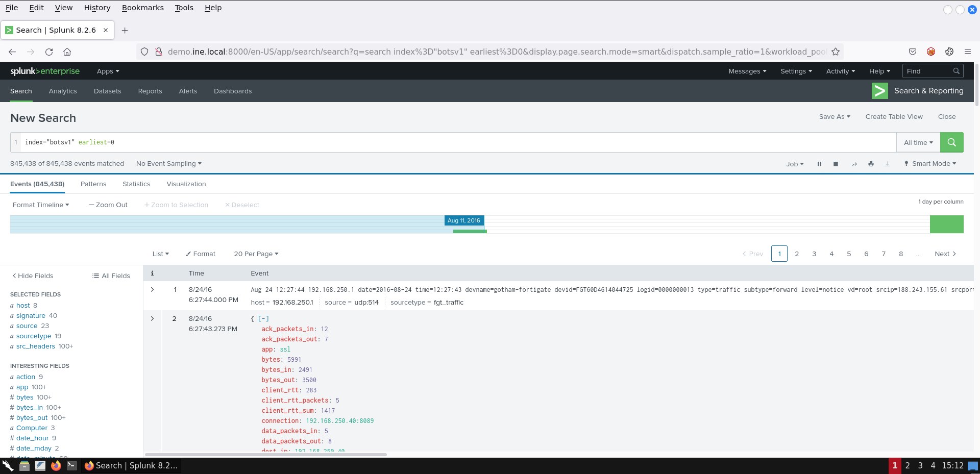Stop the search job
This screenshot has width=980, height=474.
836,164
